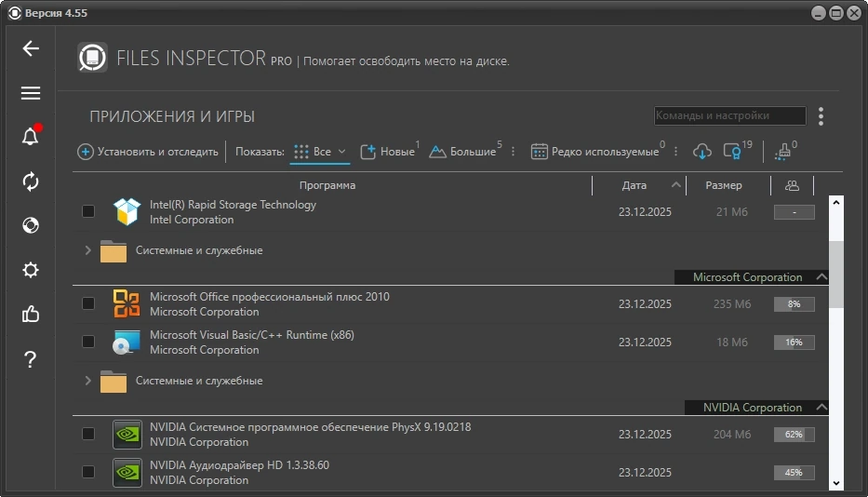Click the 16% usage bar for Visual Basic Runtime
868x497 pixels.
click(x=794, y=343)
